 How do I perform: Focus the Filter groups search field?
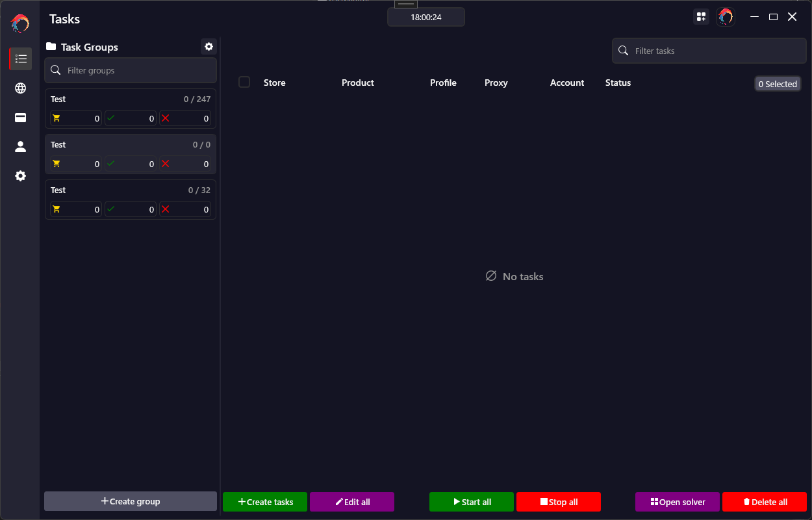tap(136, 70)
